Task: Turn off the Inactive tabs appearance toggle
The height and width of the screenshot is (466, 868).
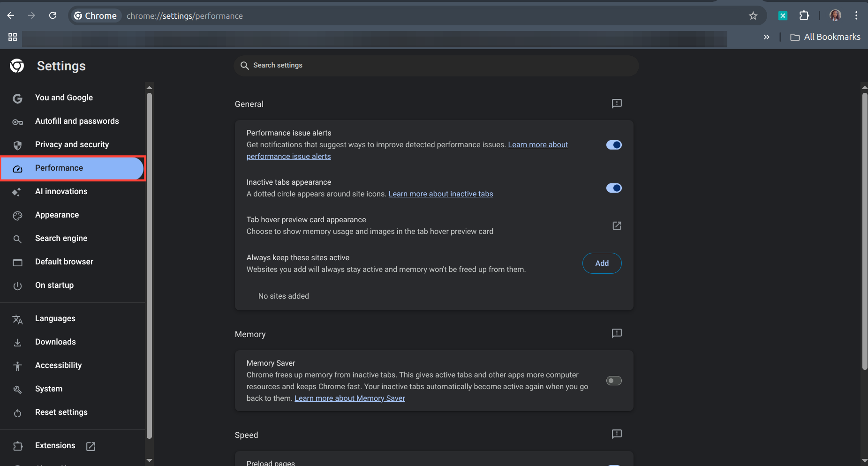Action: click(613, 188)
